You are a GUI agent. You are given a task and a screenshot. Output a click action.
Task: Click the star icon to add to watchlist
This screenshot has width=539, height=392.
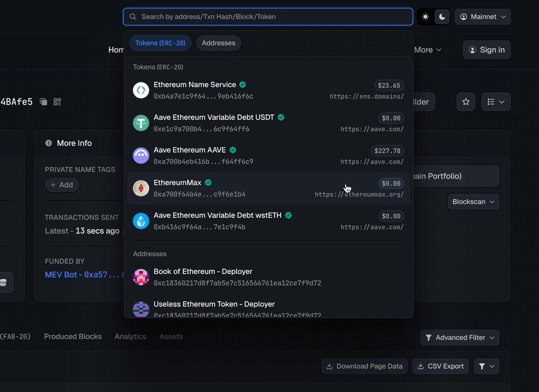(466, 102)
